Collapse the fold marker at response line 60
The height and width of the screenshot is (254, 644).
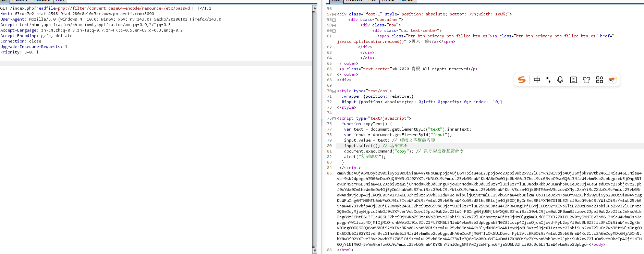pyautogui.click(x=334, y=31)
